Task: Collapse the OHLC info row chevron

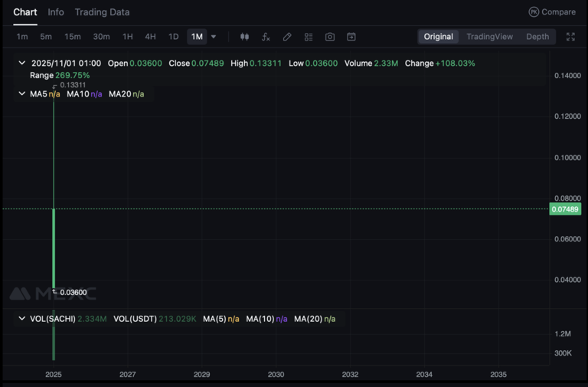Action: click(21, 64)
